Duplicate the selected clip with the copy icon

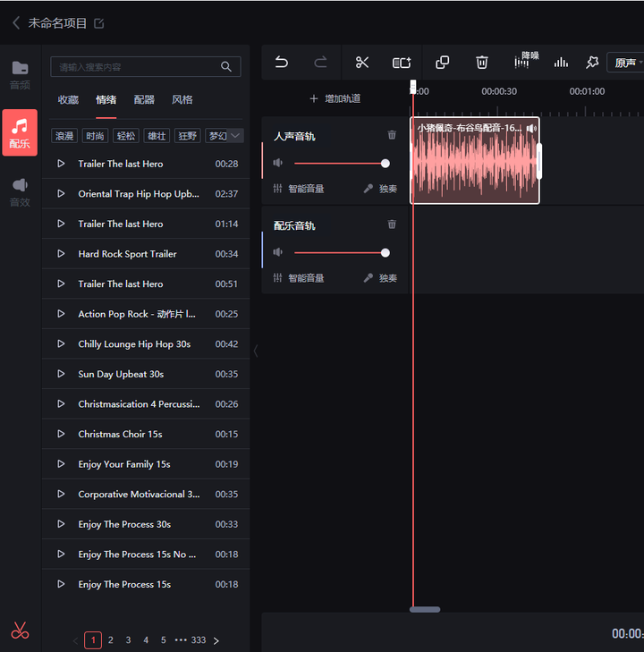coord(442,63)
